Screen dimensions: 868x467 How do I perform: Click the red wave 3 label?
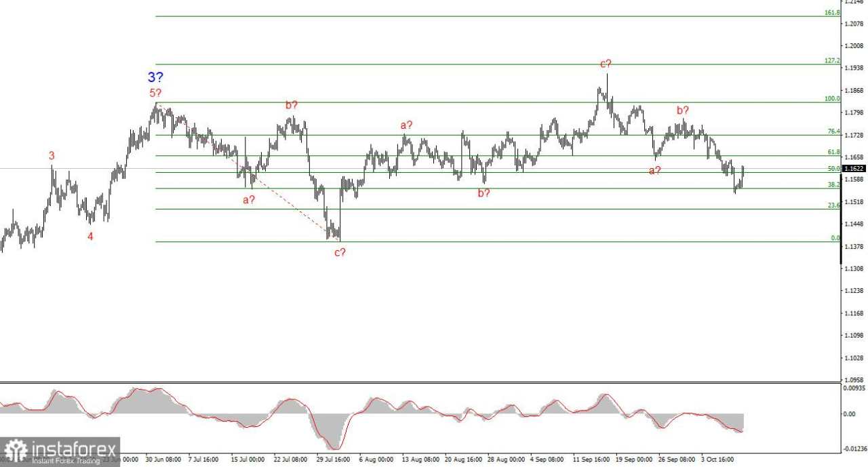(52, 156)
